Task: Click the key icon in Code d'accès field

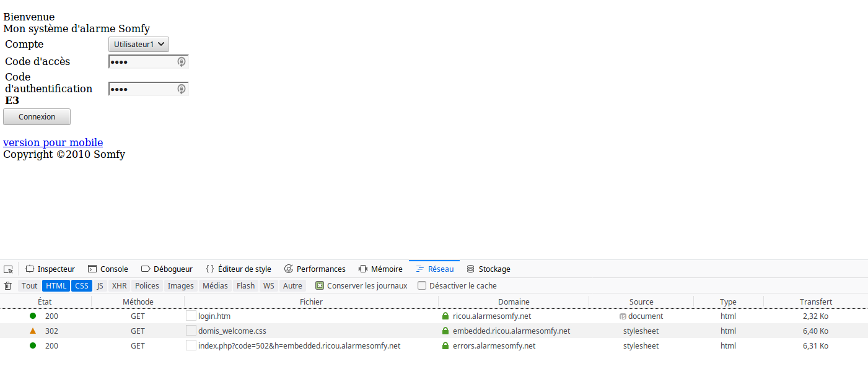Action: 182,61
